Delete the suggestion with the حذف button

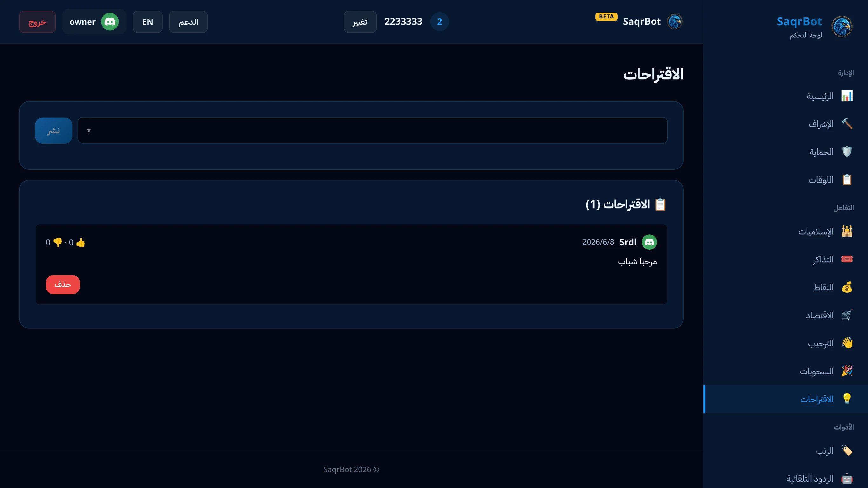pyautogui.click(x=63, y=284)
